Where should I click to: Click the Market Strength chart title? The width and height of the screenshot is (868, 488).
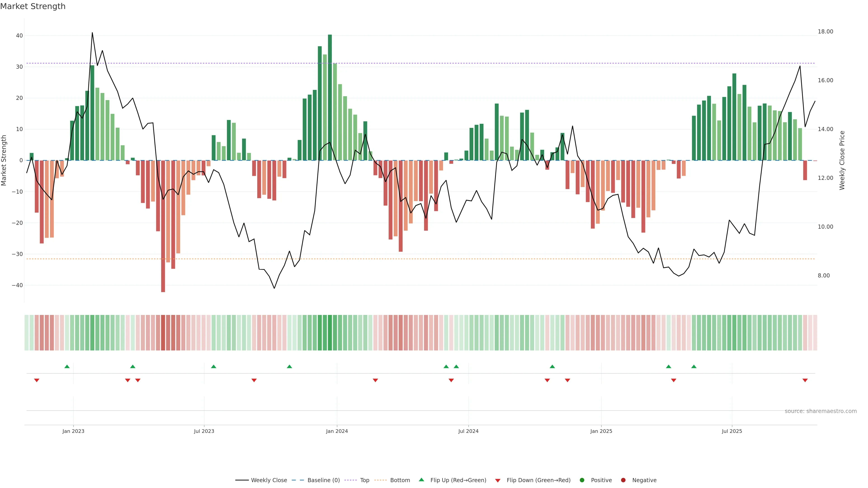[33, 6]
